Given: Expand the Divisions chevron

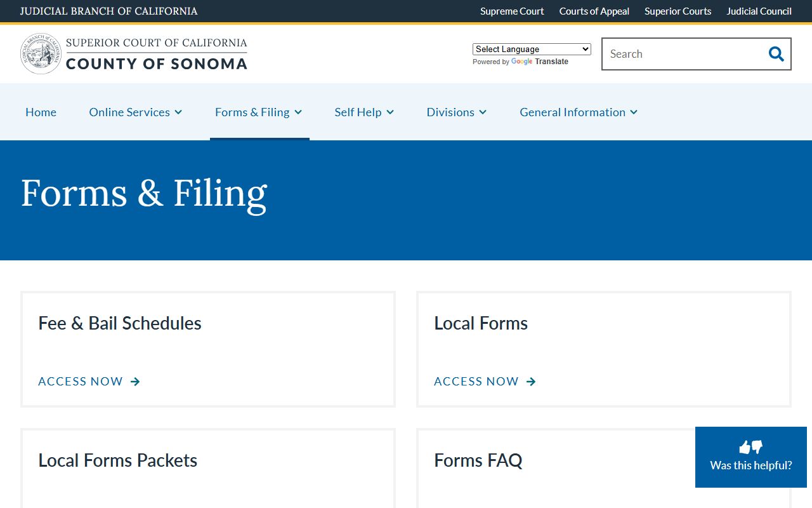Looking at the screenshot, I should pos(483,112).
